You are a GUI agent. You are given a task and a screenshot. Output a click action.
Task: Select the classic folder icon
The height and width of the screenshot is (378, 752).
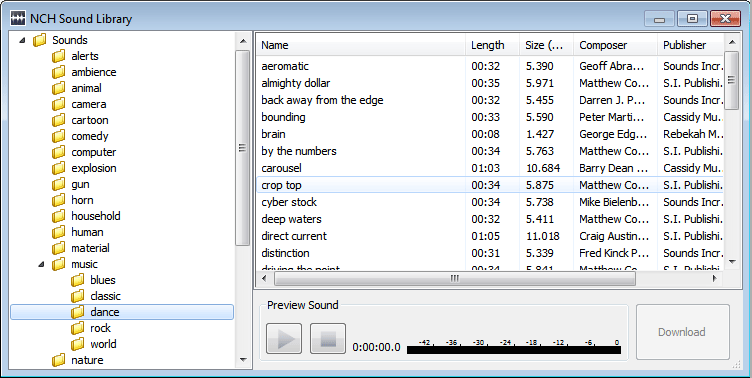coord(77,296)
